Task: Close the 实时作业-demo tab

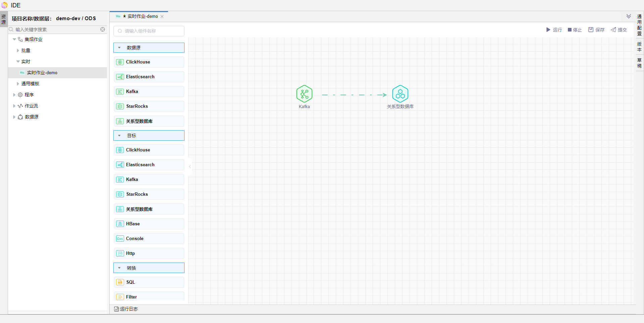Action: (162, 16)
